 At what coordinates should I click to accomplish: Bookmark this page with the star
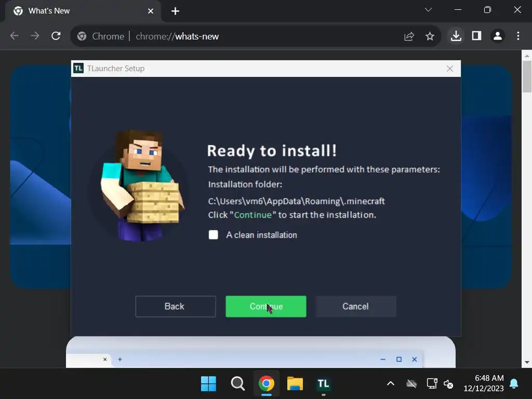point(430,36)
